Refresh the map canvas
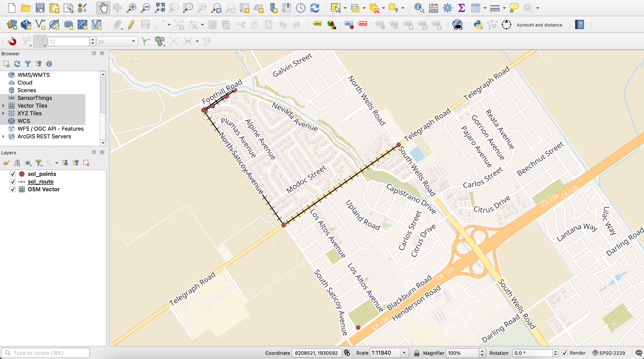Image resolution: width=644 pixels, height=359 pixels. click(x=315, y=8)
